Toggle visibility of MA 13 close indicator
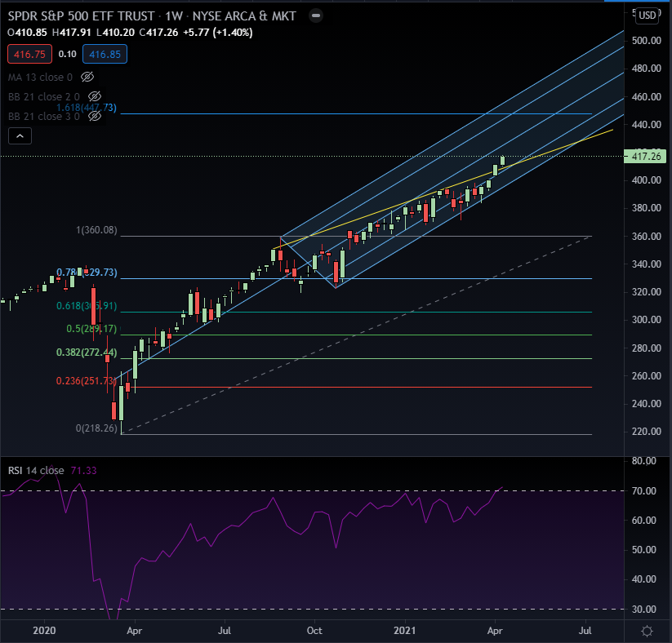 (87, 77)
